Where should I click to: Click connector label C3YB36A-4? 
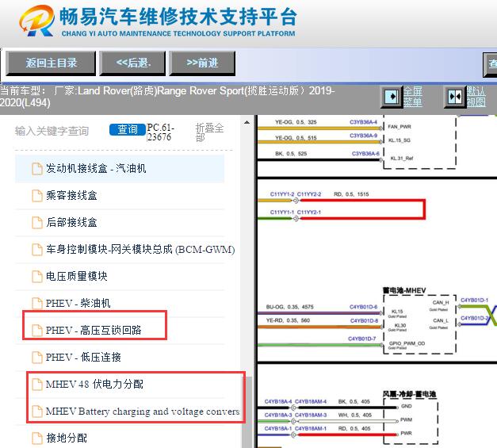pyautogui.click(x=363, y=122)
